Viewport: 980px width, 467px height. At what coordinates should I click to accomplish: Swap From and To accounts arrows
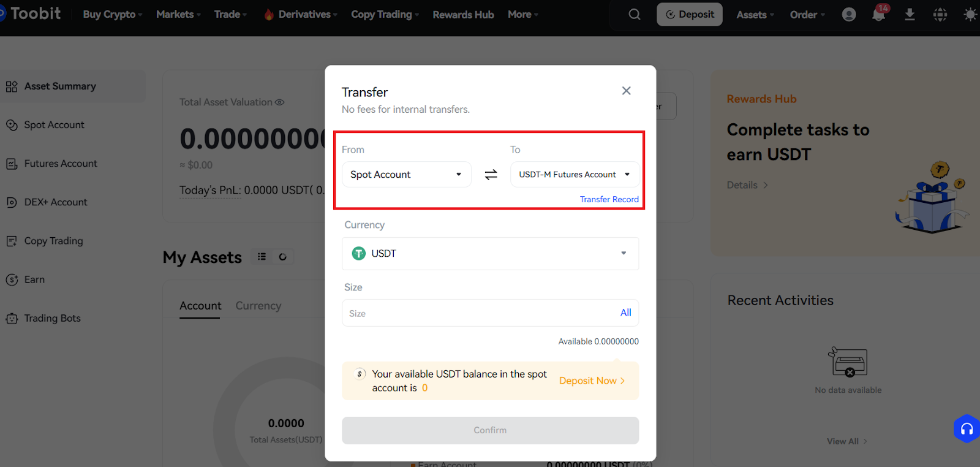point(491,175)
